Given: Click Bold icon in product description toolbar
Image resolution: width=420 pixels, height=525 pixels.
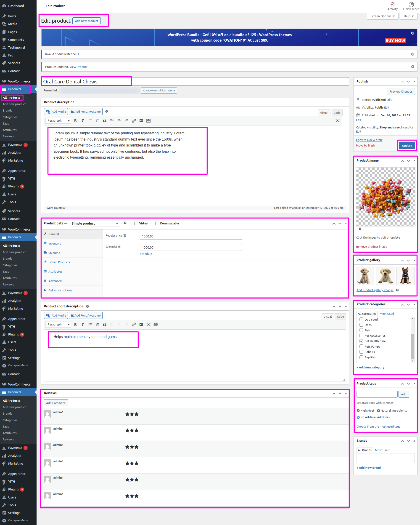Looking at the screenshot, I should pos(75,121).
